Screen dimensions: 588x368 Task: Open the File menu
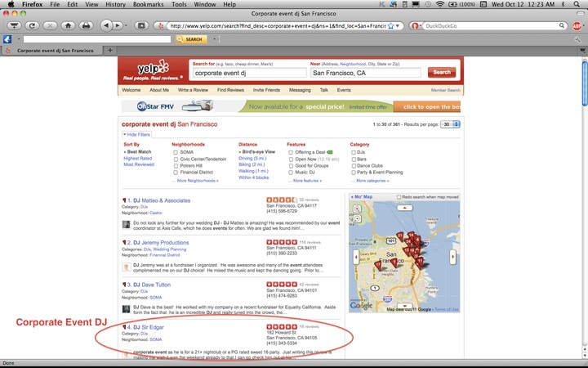click(55, 5)
